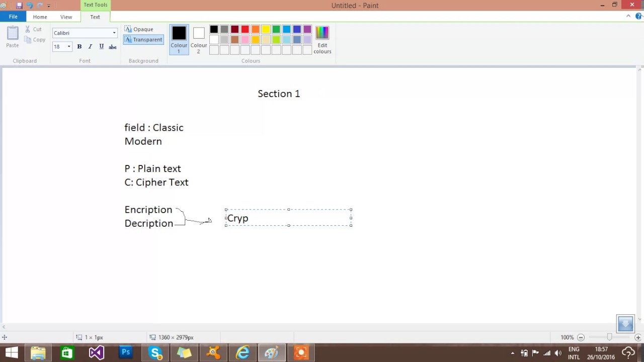This screenshot has width=644, height=362.
Task: Open Edit colours dialog
Action: click(x=322, y=40)
